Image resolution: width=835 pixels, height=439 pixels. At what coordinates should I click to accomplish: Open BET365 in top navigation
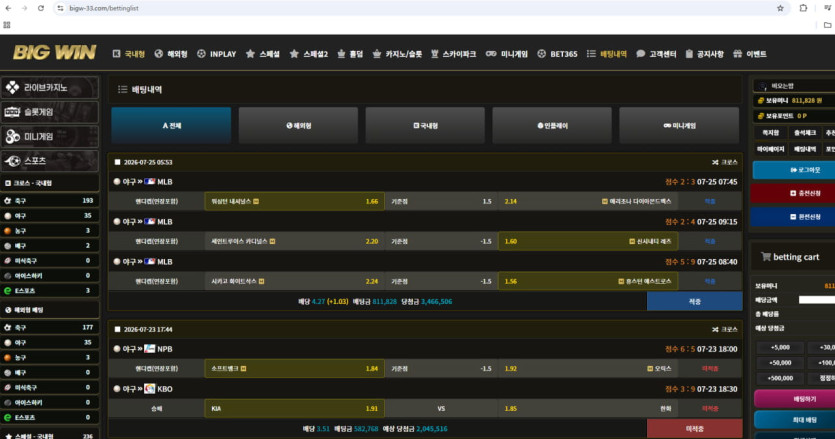tap(558, 54)
